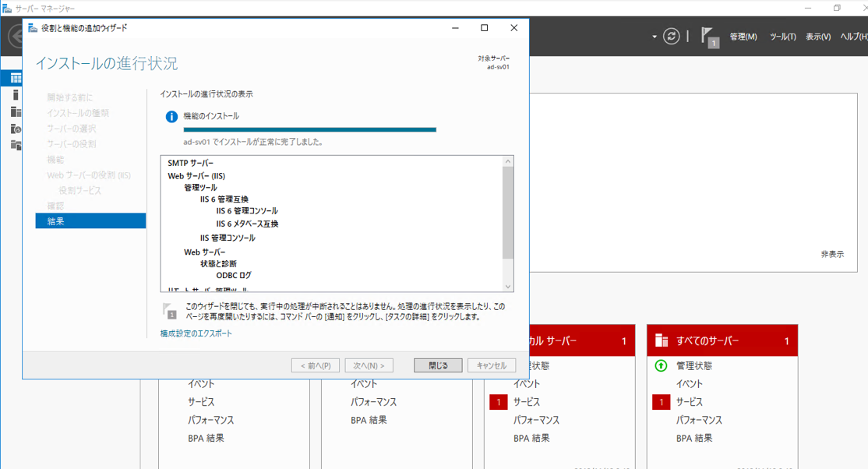Open パフォーマンス in すべてのサーバー tile

[x=699, y=420]
